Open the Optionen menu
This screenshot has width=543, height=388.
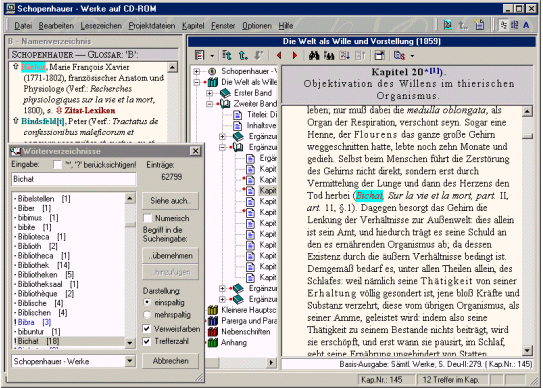pyautogui.click(x=257, y=26)
